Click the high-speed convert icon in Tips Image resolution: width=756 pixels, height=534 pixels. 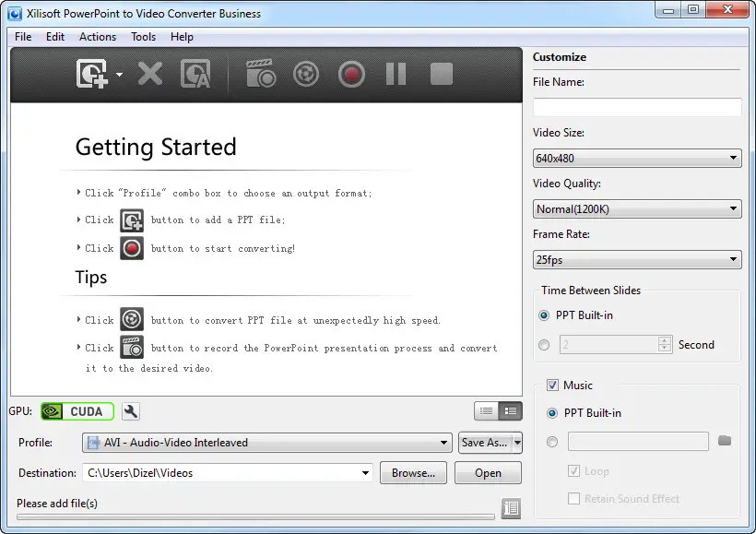pyautogui.click(x=132, y=319)
